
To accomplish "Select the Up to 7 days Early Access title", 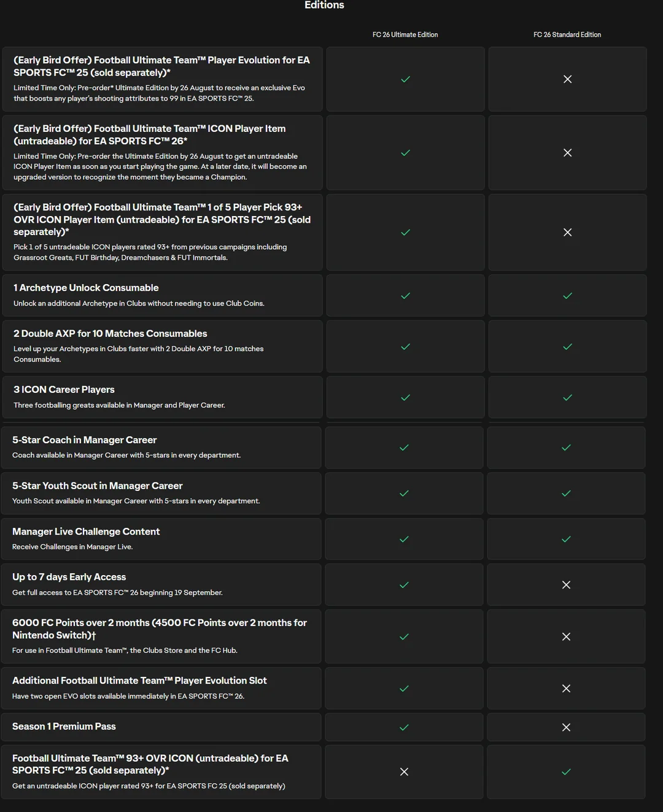I will pos(69,577).
